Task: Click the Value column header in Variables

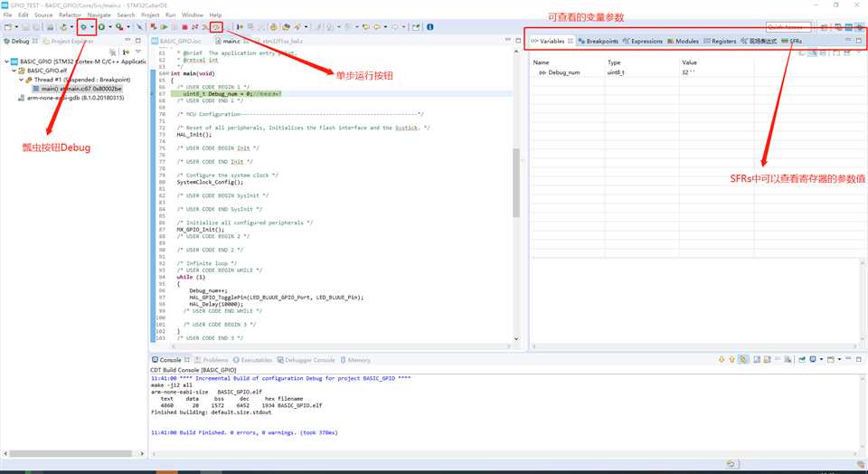Action: [x=689, y=62]
